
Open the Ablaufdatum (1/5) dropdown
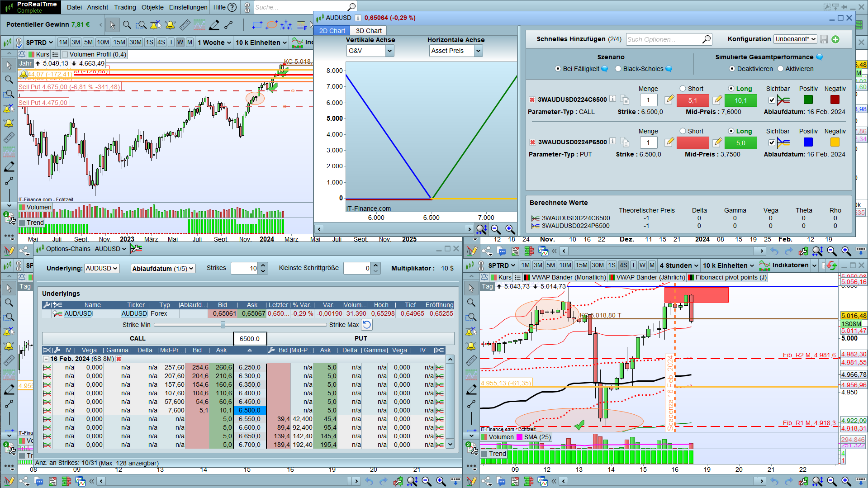point(163,268)
